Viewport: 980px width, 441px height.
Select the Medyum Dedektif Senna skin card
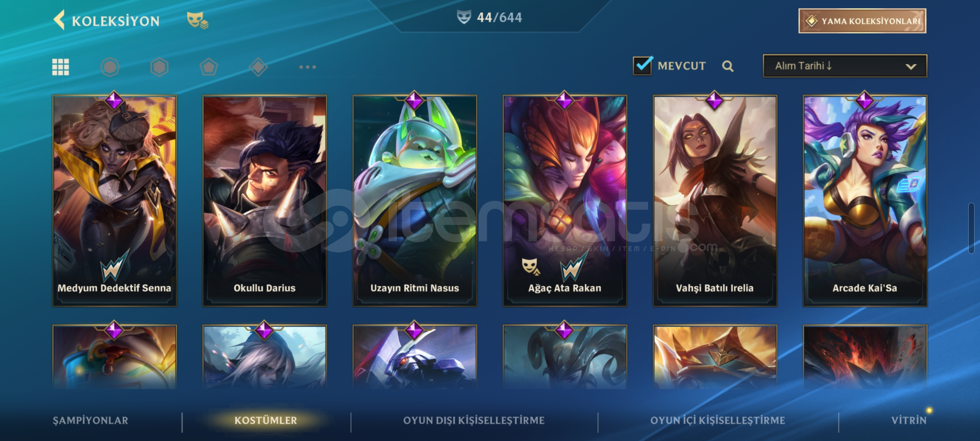114,200
